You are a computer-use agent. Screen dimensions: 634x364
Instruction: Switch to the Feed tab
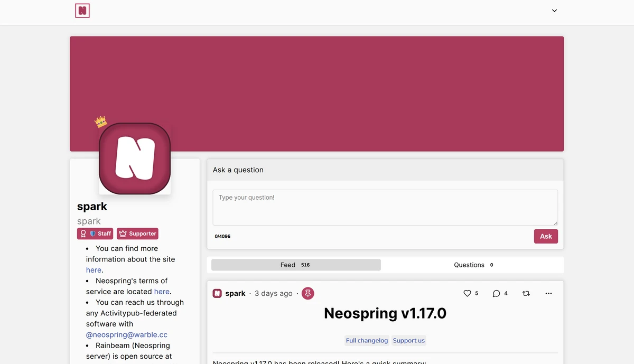point(296,265)
